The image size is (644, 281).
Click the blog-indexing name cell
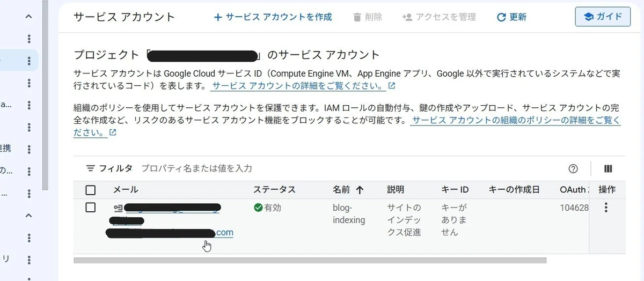pos(349,213)
